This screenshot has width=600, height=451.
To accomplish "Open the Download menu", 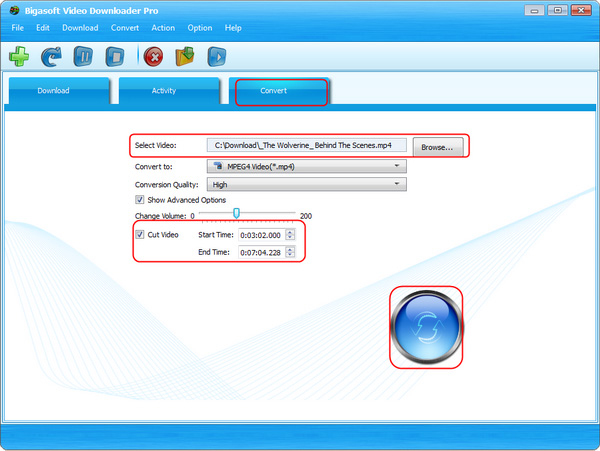I will [x=80, y=28].
